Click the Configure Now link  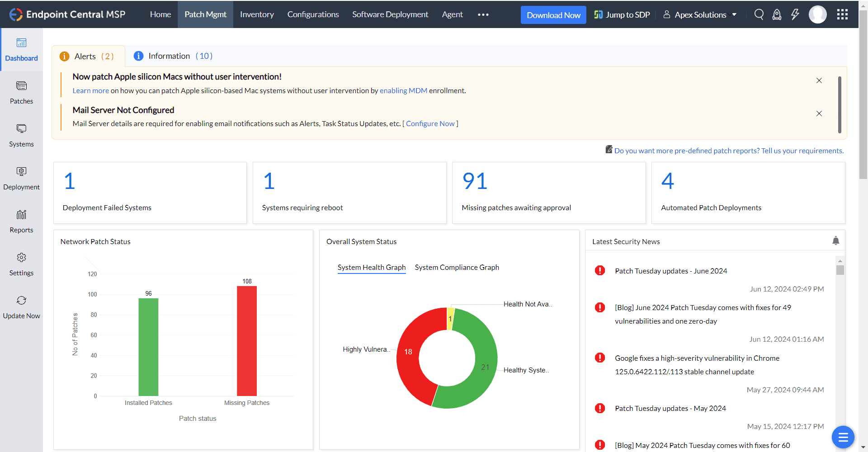pyautogui.click(x=430, y=123)
